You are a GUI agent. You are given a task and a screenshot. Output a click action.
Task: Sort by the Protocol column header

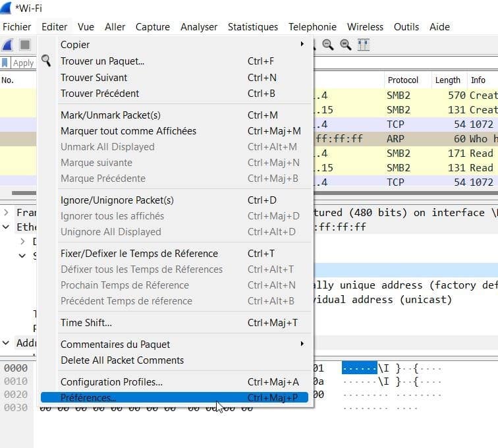[x=403, y=80]
